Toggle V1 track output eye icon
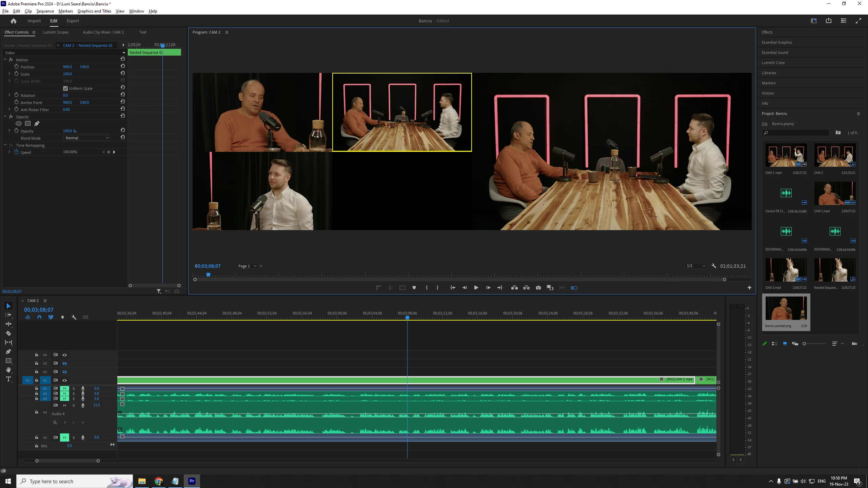The image size is (868, 488). (64, 380)
